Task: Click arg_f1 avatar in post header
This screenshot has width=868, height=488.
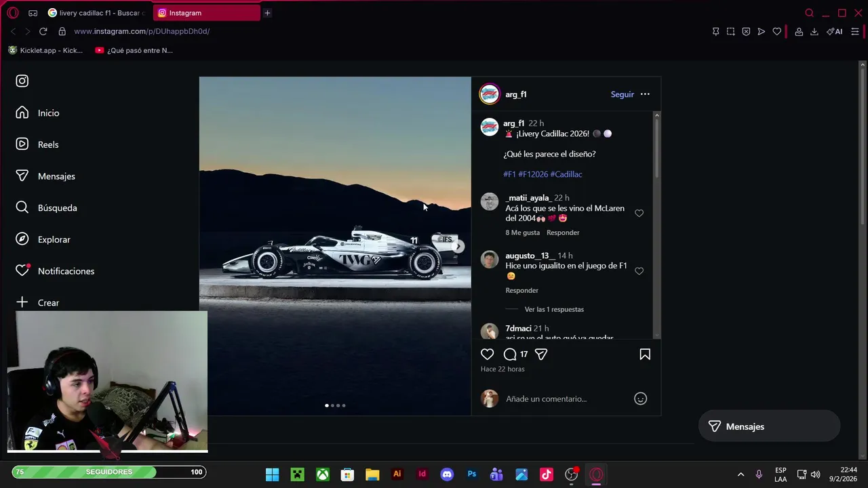Action: [x=489, y=94]
